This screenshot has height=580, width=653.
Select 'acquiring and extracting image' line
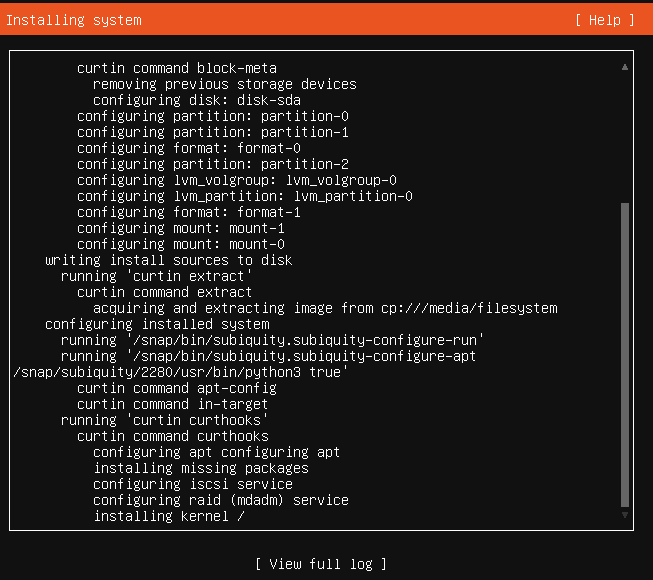point(325,308)
